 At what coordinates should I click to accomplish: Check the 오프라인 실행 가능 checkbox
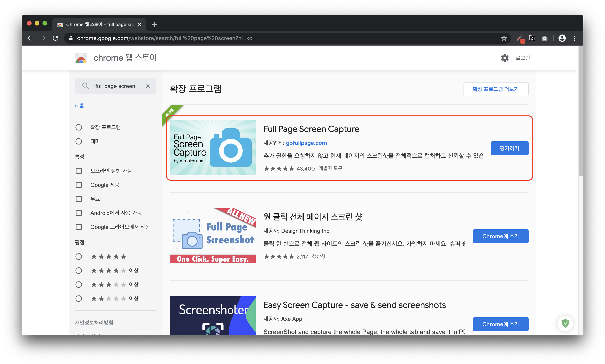click(x=79, y=171)
